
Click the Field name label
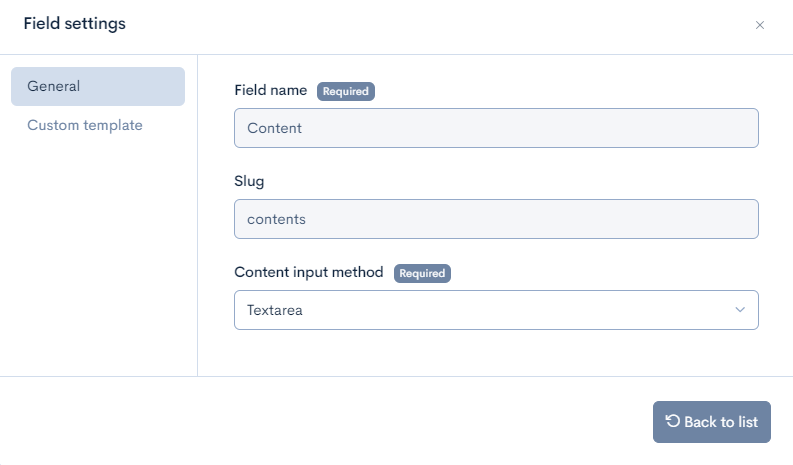(x=271, y=91)
